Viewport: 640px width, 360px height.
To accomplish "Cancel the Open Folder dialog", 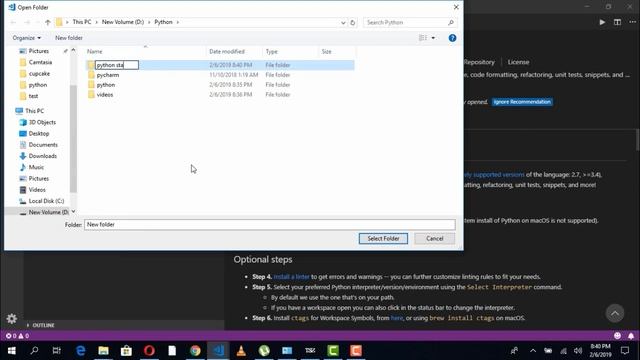I will tap(435, 238).
